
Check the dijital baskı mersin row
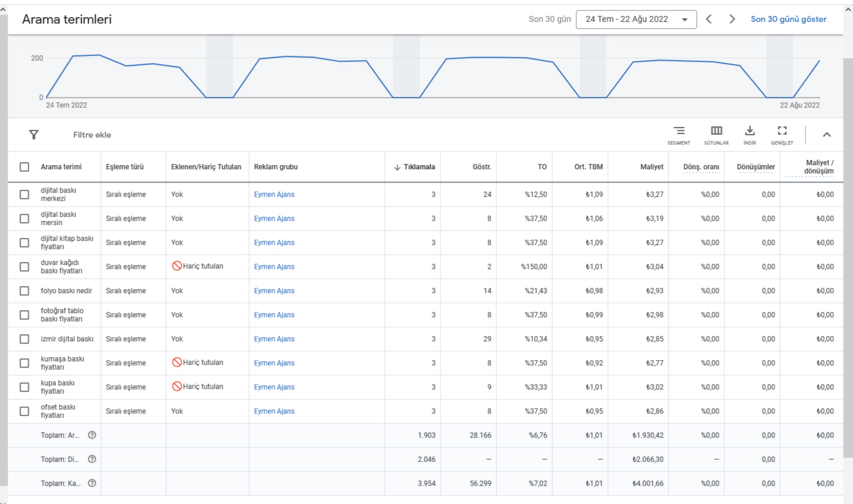pyautogui.click(x=24, y=219)
